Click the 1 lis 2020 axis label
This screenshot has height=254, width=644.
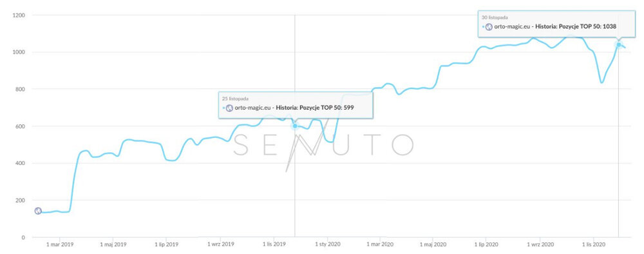click(x=593, y=244)
